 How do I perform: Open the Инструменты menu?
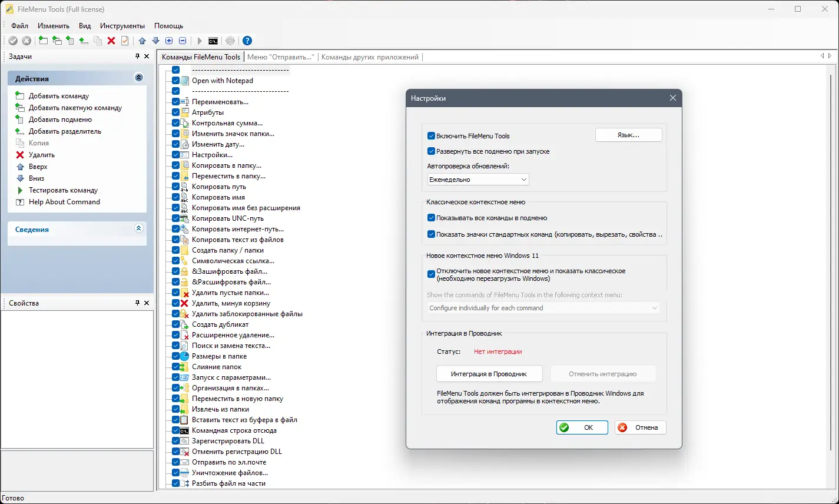(122, 26)
